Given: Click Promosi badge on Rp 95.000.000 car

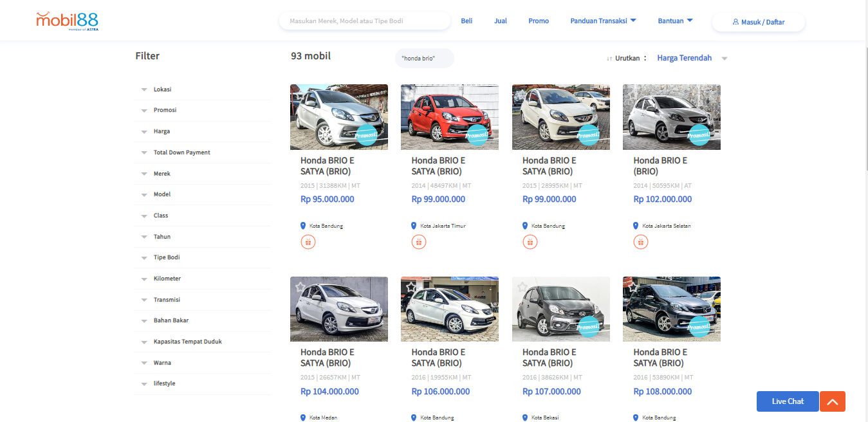Looking at the screenshot, I should point(366,135).
